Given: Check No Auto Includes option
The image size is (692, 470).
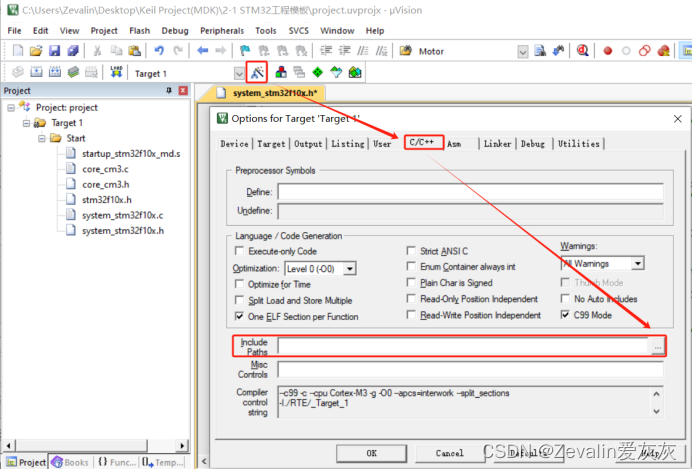Looking at the screenshot, I should click(x=565, y=299).
